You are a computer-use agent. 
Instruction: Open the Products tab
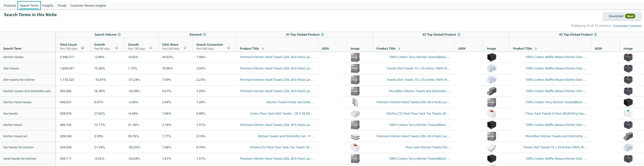point(10,6)
